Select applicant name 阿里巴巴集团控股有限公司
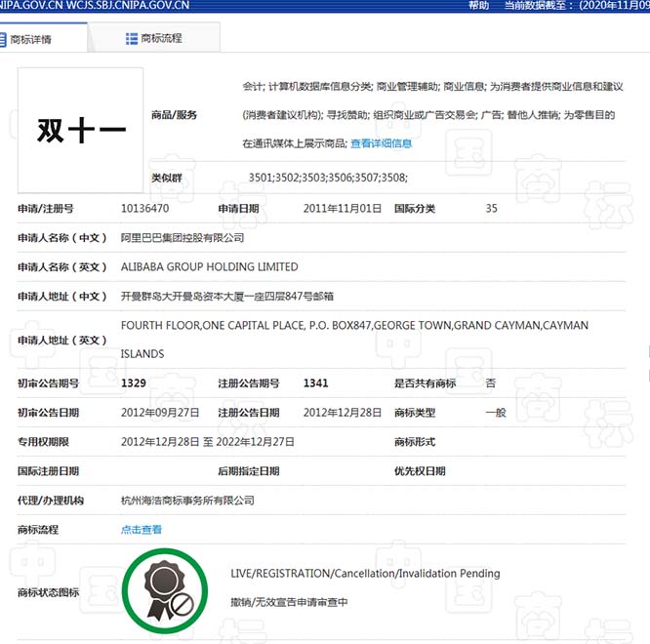Viewport: 650px width, 644px height. click(x=183, y=237)
